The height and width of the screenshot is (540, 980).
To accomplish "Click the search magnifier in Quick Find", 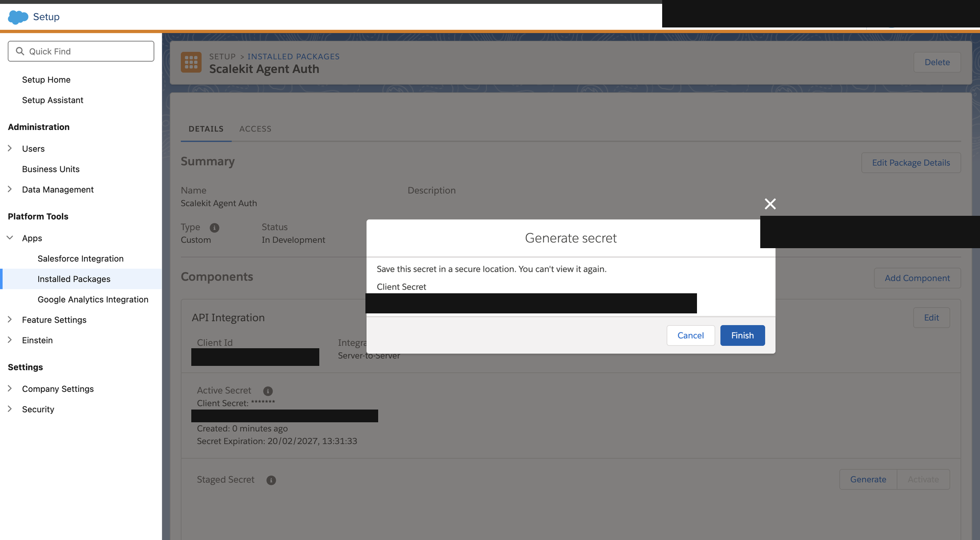I will tap(20, 51).
